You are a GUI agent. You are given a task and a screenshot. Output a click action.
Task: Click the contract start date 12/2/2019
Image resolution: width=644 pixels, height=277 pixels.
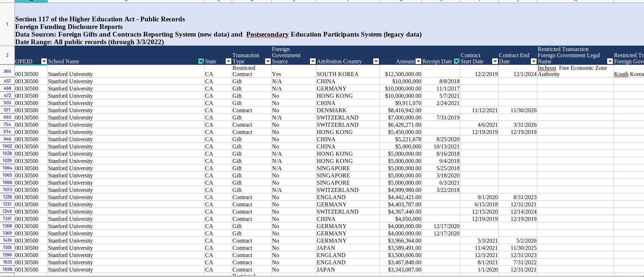pos(479,71)
